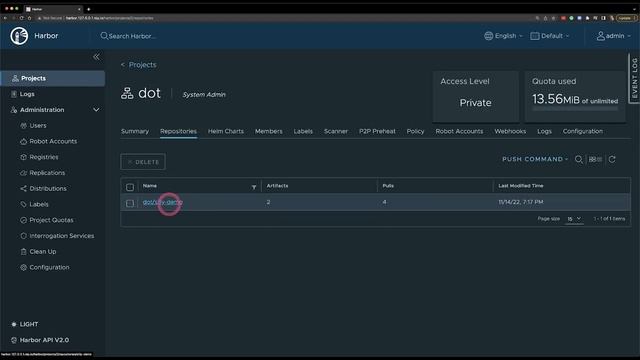The width and height of the screenshot is (640, 360).
Task: Click the browser Update button
Action: coord(625,18)
